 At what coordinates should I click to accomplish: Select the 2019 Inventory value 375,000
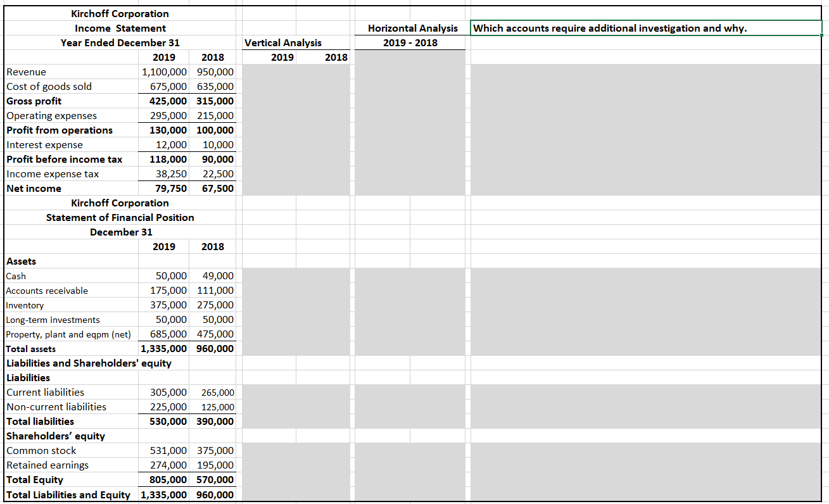point(168,305)
